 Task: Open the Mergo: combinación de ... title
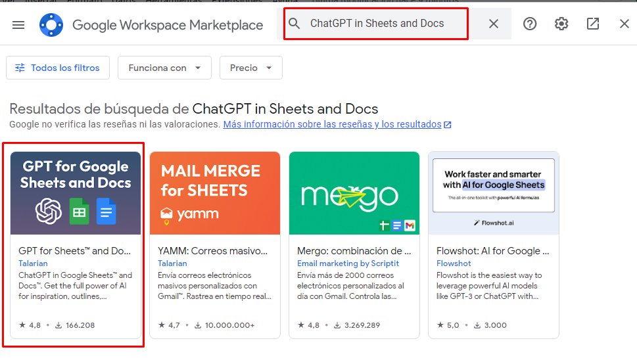click(354, 250)
